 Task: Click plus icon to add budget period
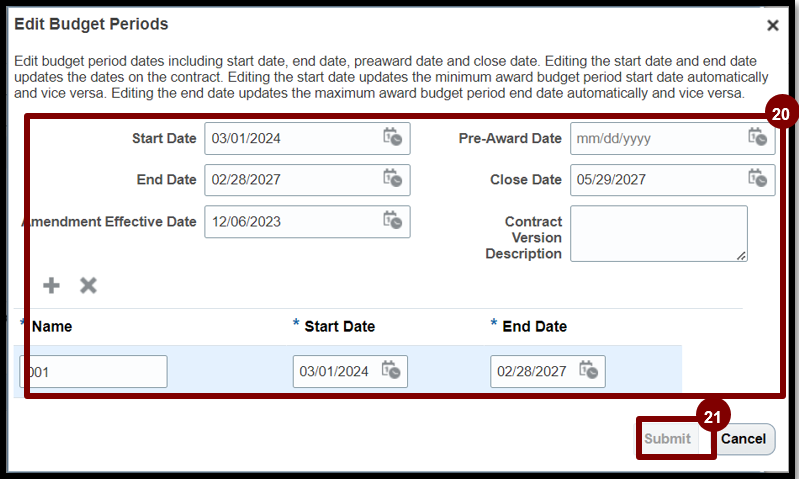pyautogui.click(x=52, y=286)
